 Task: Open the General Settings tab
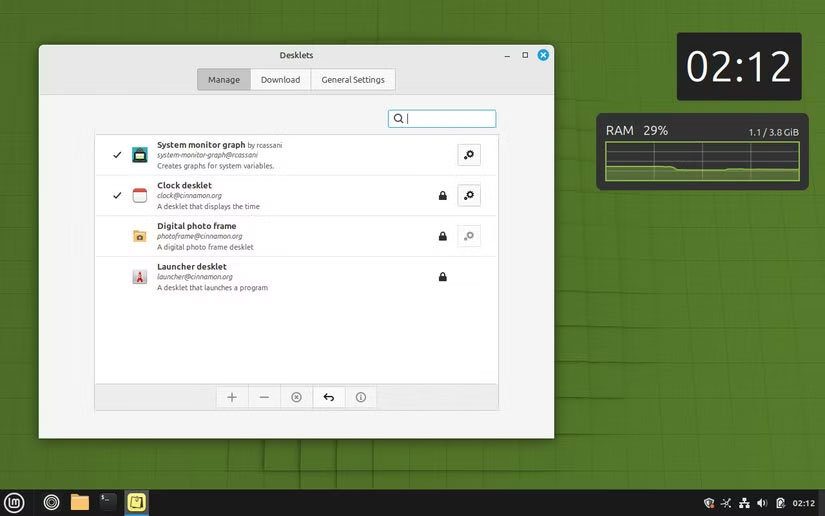tap(353, 80)
